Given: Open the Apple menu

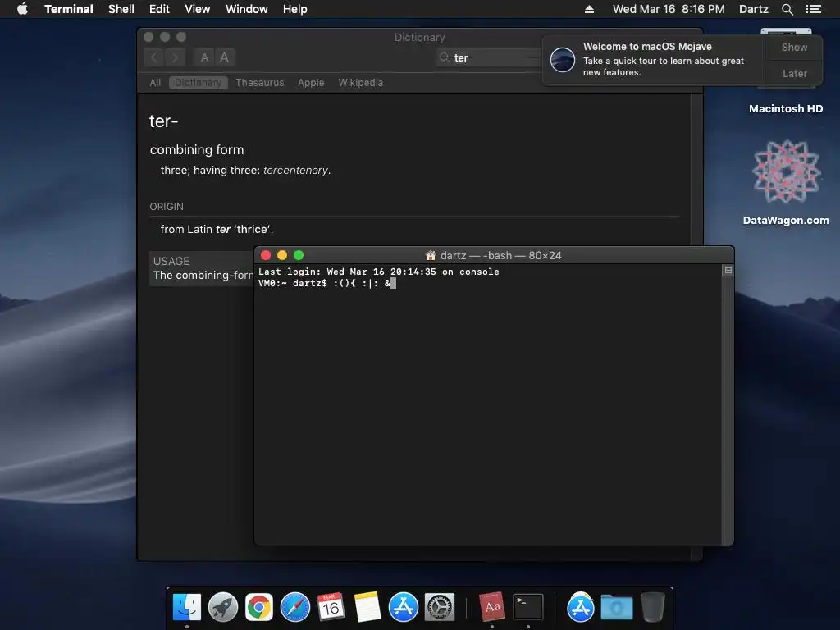Looking at the screenshot, I should click(x=22, y=9).
